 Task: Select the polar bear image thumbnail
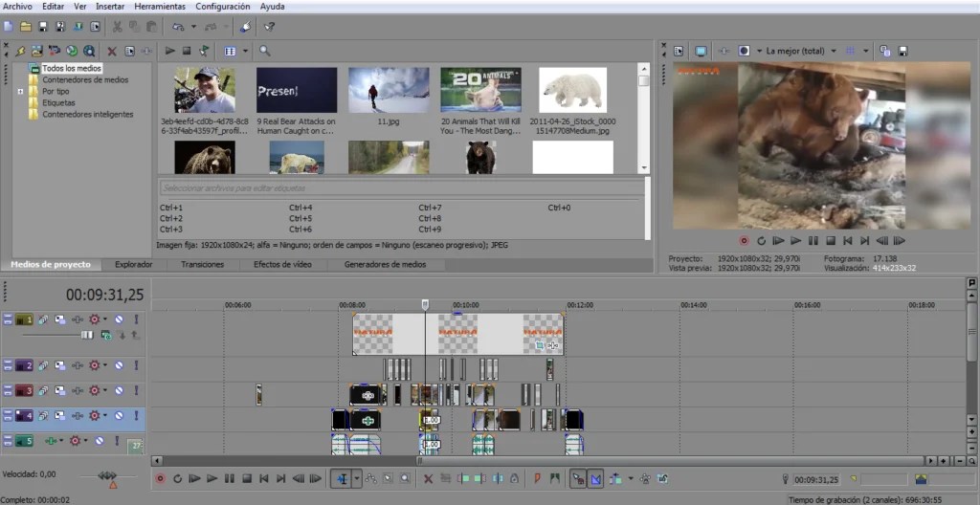[x=572, y=89]
